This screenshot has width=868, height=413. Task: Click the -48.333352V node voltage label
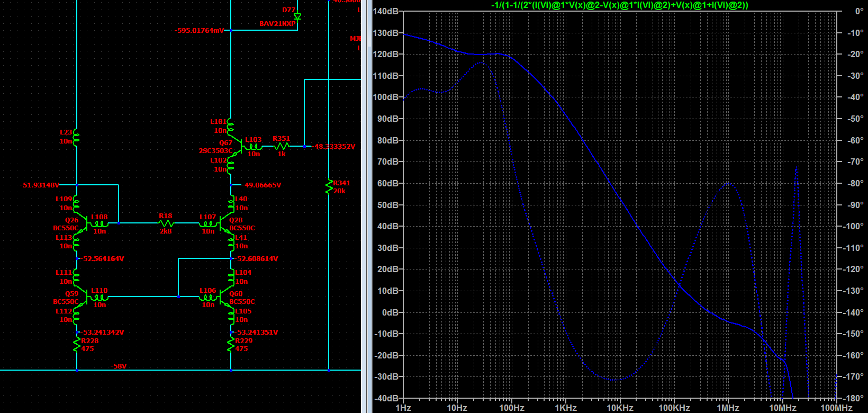point(333,147)
